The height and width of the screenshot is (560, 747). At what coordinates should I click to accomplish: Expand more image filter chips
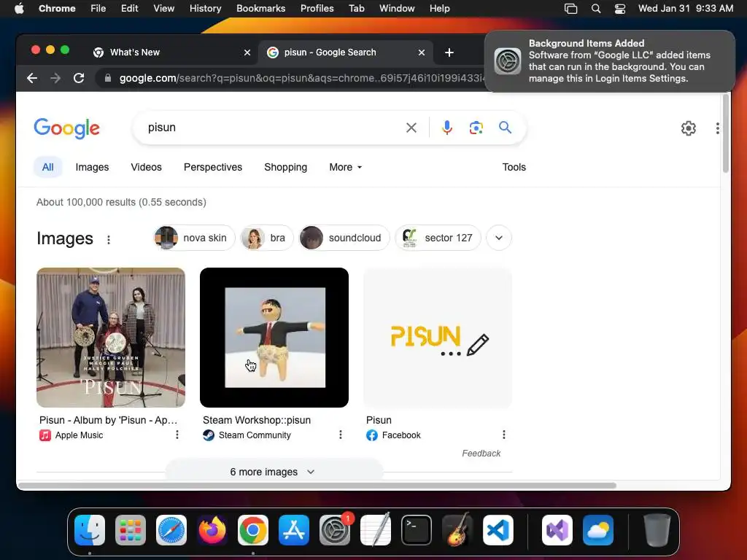(499, 238)
